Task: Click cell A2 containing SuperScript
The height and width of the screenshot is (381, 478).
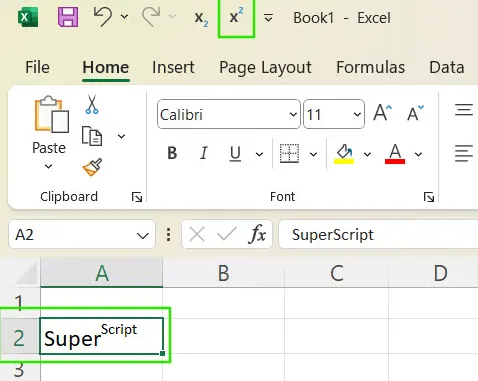Action: point(101,336)
